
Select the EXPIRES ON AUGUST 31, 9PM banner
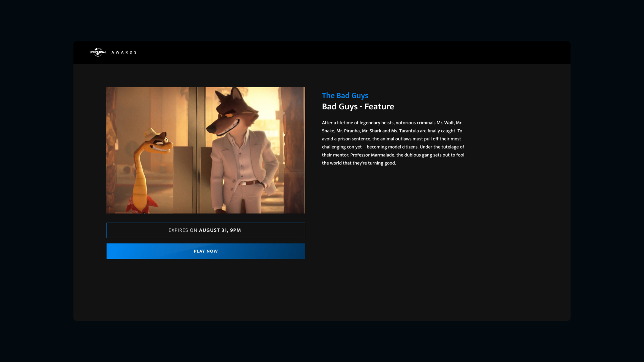[x=205, y=230]
